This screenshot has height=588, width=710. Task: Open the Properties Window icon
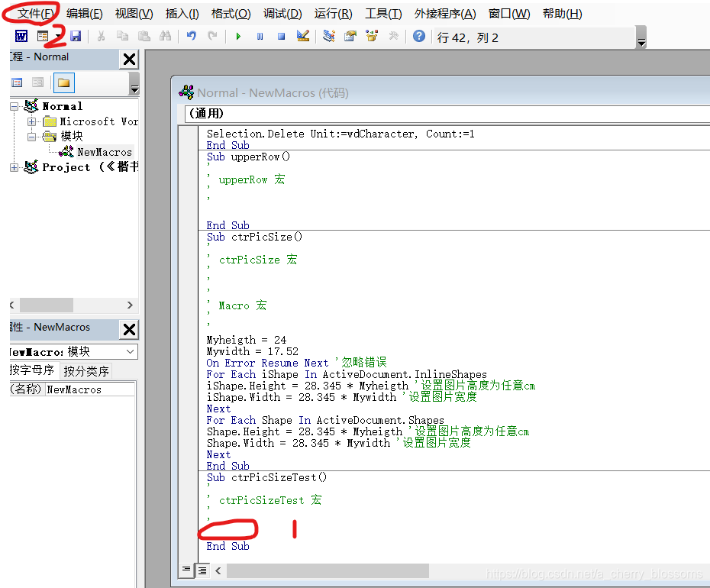[350, 36]
